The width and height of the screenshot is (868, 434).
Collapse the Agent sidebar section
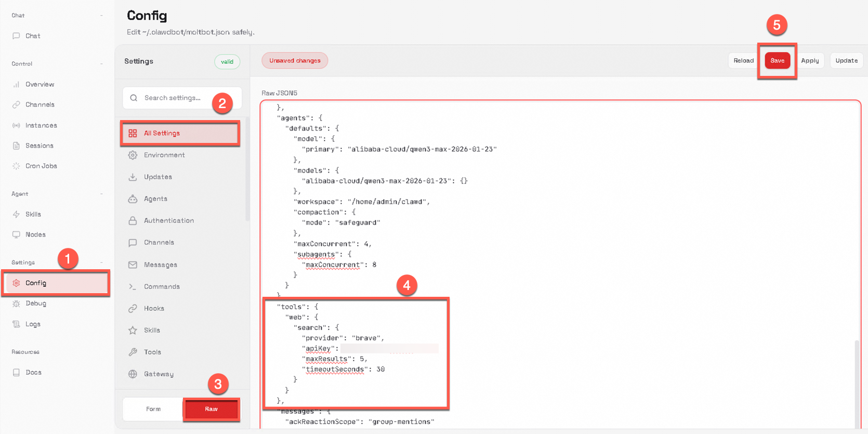pyautogui.click(x=101, y=194)
